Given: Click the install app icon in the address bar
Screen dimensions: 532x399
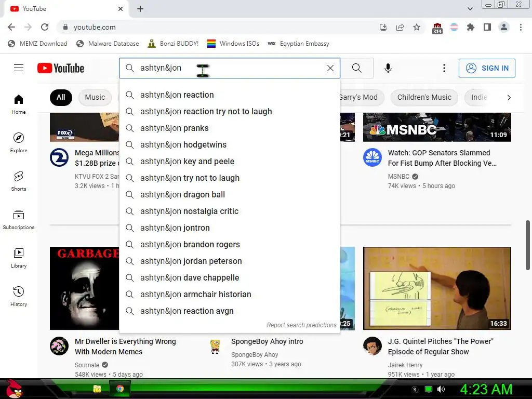Looking at the screenshot, I should coord(383,27).
